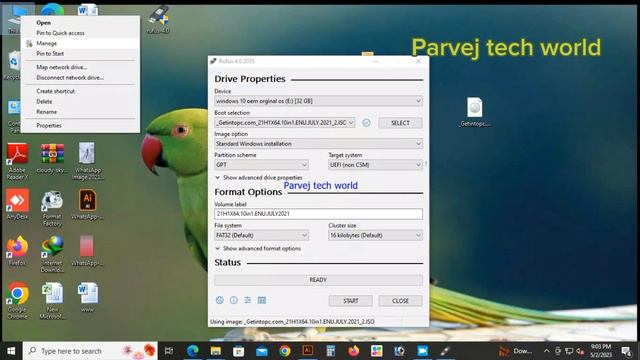Viewport: 640px width, 360px height.
Task: Launch Format Factory desktop icon
Action: pos(52,208)
